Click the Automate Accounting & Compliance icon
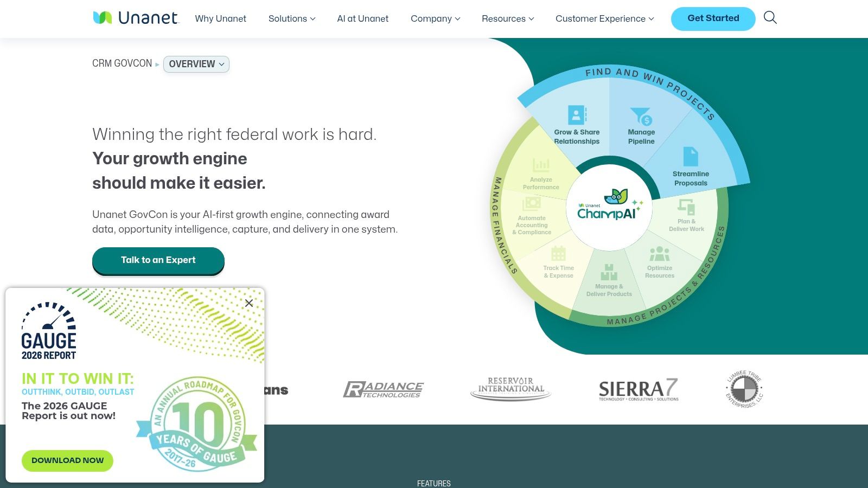This screenshot has width=868, height=488. tap(532, 204)
